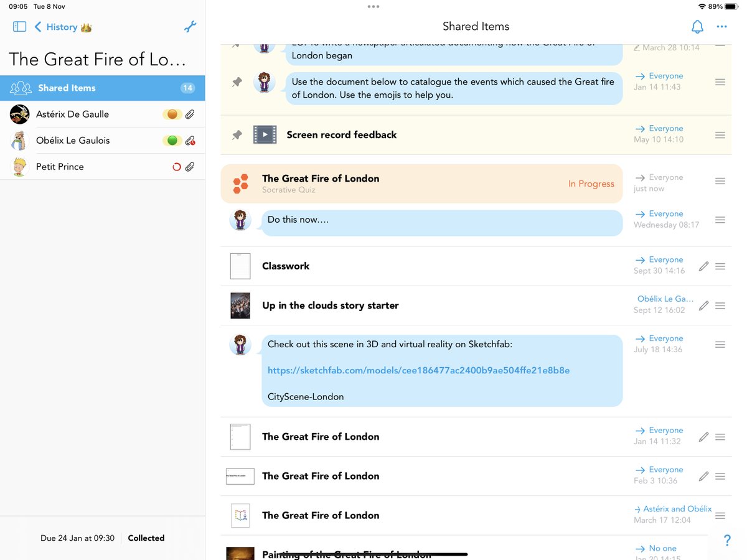This screenshot has height=560, width=747.
Task: Click the blue wrench settings icon
Action: coord(190,27)
